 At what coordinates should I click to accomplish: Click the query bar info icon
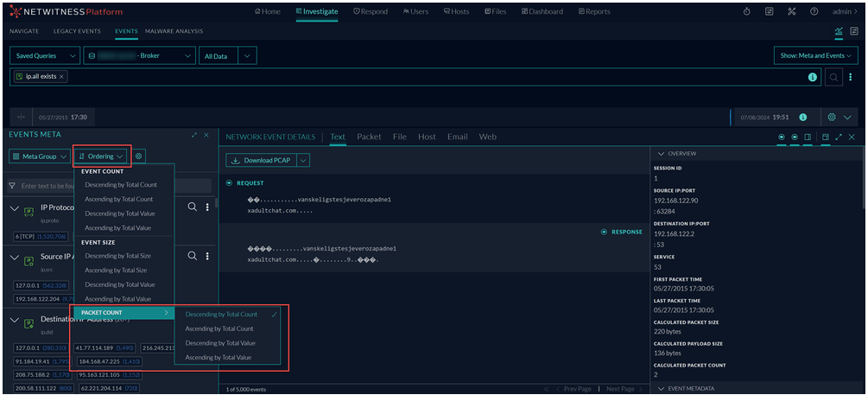point(812,78)
